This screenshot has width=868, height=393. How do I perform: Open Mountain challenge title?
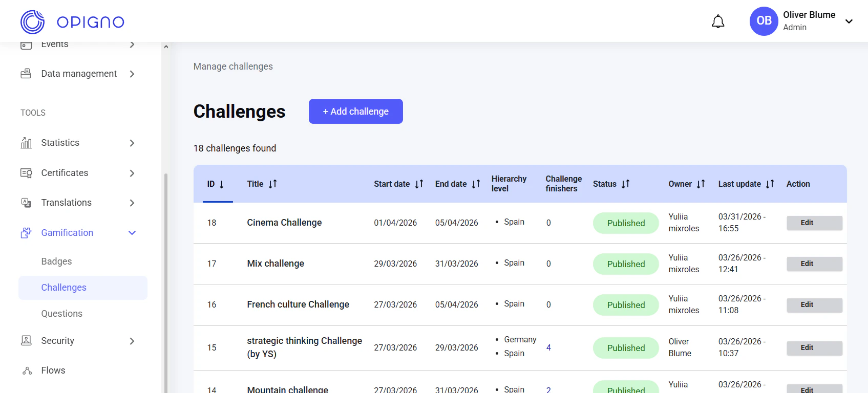click(287, 389)
